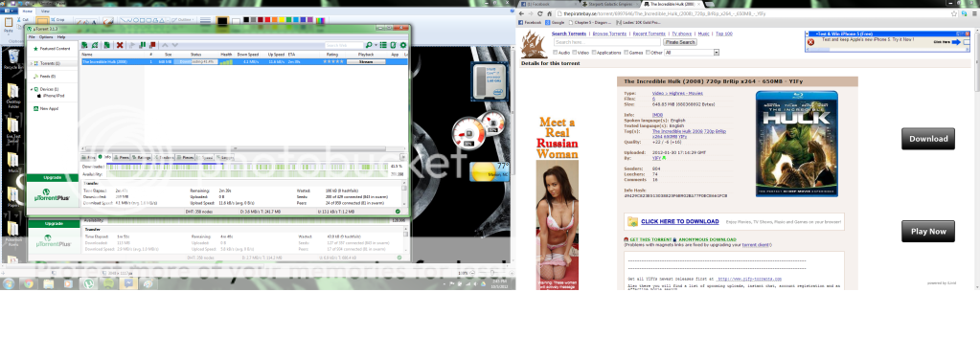This screenshot has width=980, height=360.
Task: Check the Video search filter checkbox
Action: [575, 53]
